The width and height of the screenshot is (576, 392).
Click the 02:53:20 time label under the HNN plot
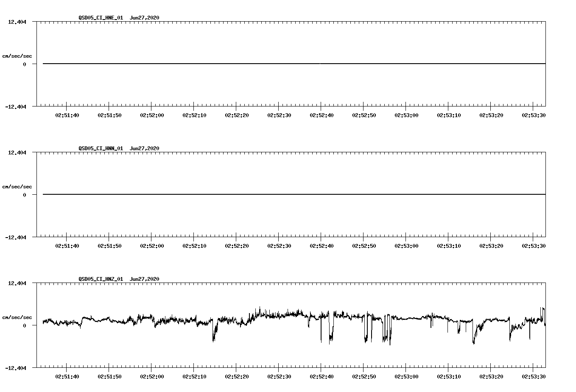(x=491, y=246)
